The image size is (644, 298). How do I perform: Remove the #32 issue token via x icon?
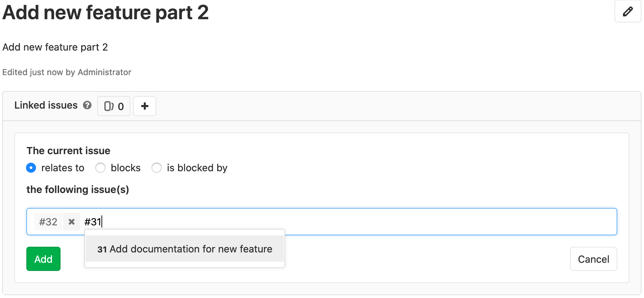(x=71, y=221)
